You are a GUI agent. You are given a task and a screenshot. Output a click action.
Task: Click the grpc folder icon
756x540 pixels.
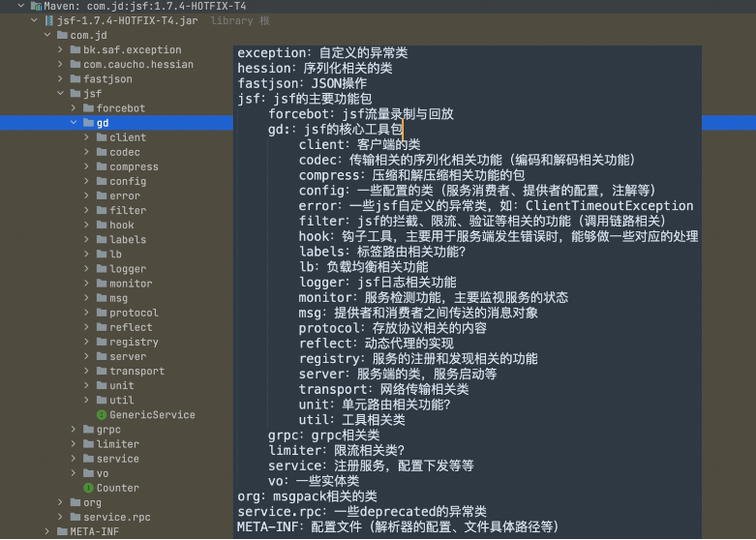click(x=88, y=429)
